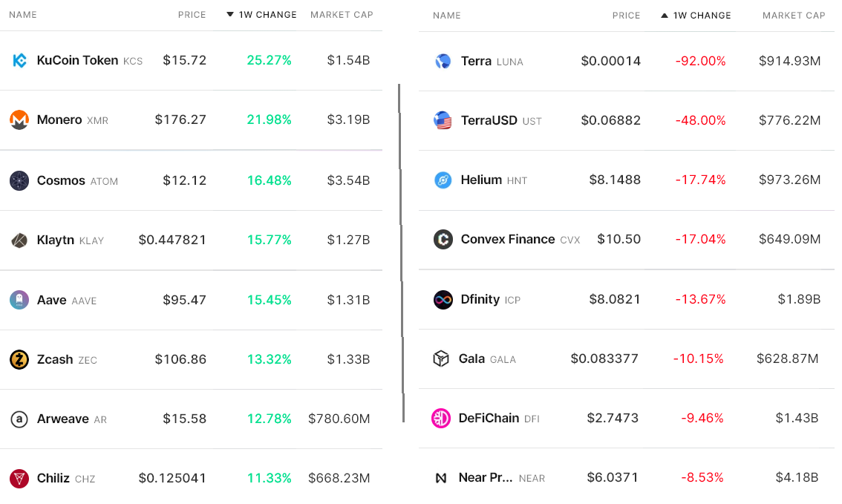Click the Gala cube logo
Image resolution: width=842 pixels, height=504 pixels.
(441, 359)
